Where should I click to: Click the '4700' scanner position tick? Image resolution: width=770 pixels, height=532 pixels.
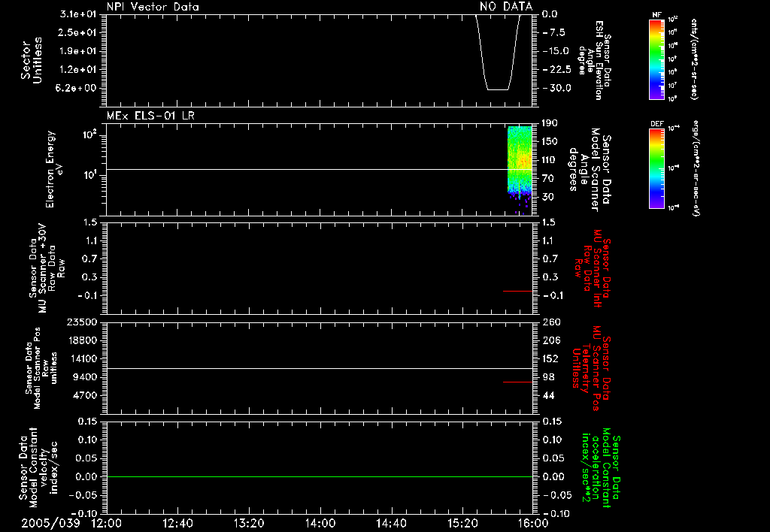[x=84, y=395]
